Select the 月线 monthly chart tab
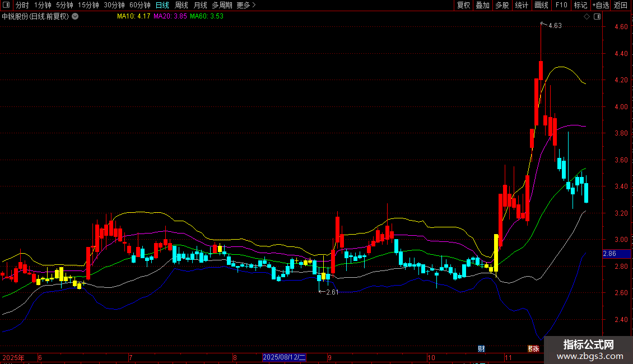Image resolution: width=633 pixels, height=364 pixels. [200, 5]
